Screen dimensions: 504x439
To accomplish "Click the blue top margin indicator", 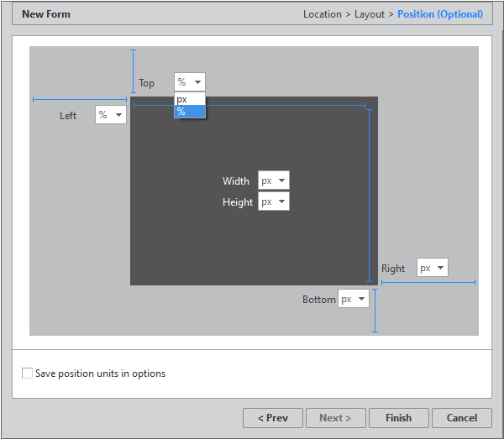I will point(133,71).
